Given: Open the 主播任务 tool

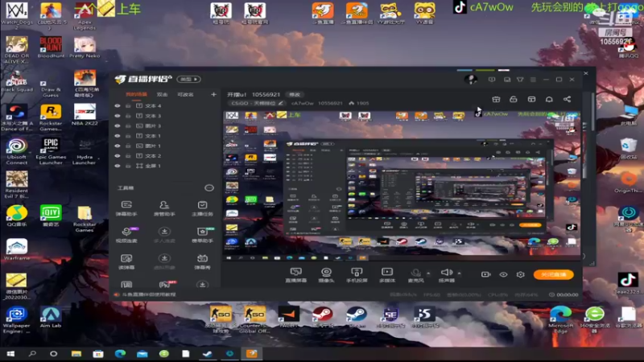Looking at the screenshot, I should [202, 208].
